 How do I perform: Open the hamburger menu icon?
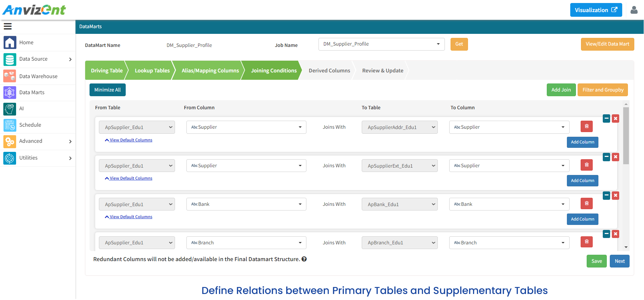point(8,26)
